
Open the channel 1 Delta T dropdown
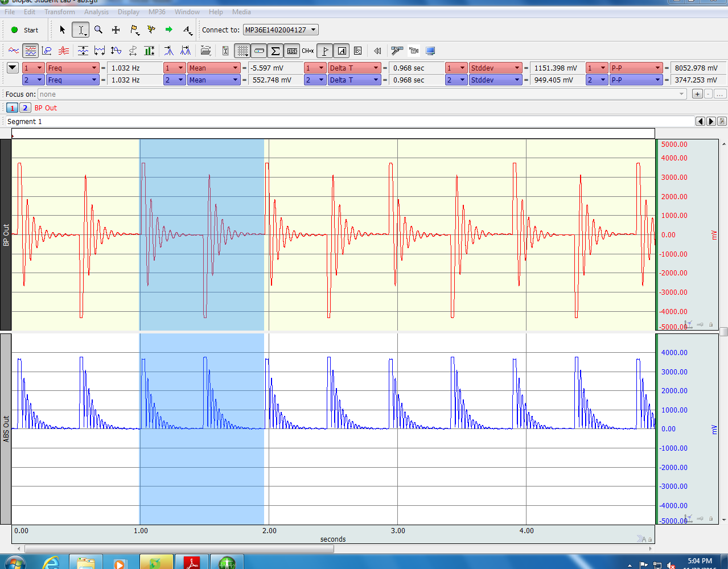pyautogui.click(x=355, y=68)
